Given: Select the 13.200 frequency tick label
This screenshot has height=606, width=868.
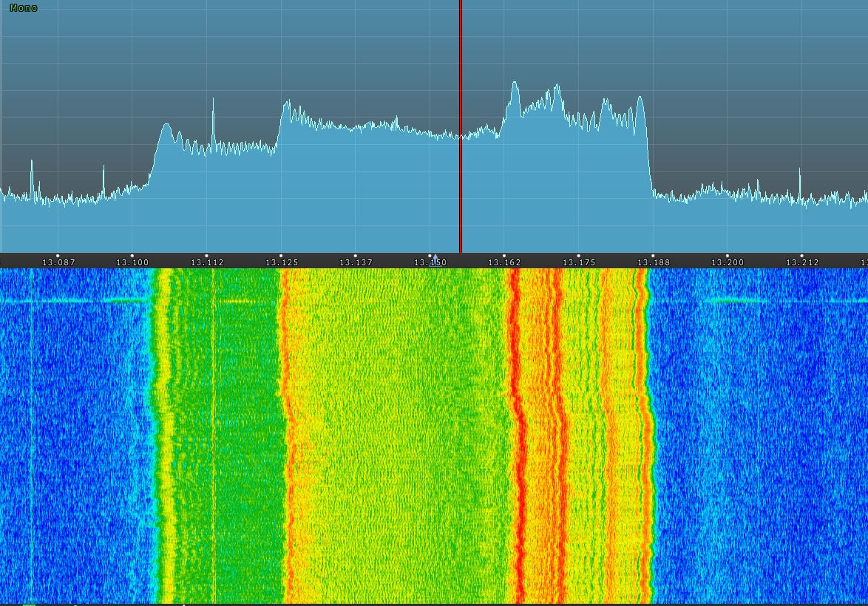Looking at the screenshot, I should [x=728, y=262].
